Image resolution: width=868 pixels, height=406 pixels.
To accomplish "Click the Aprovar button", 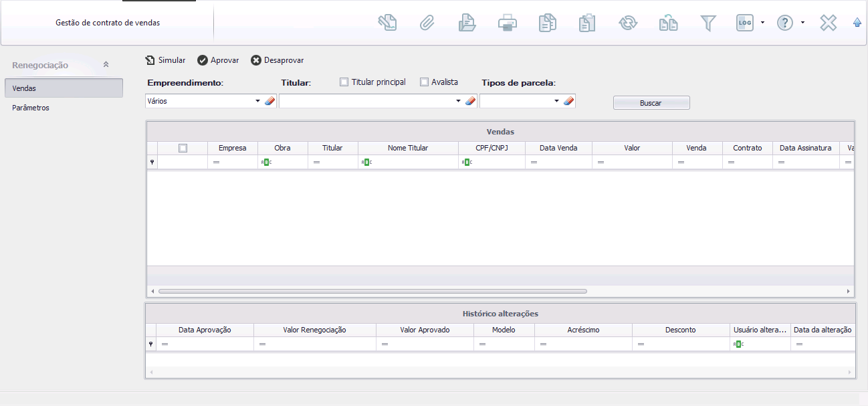I will pos(218,60).
